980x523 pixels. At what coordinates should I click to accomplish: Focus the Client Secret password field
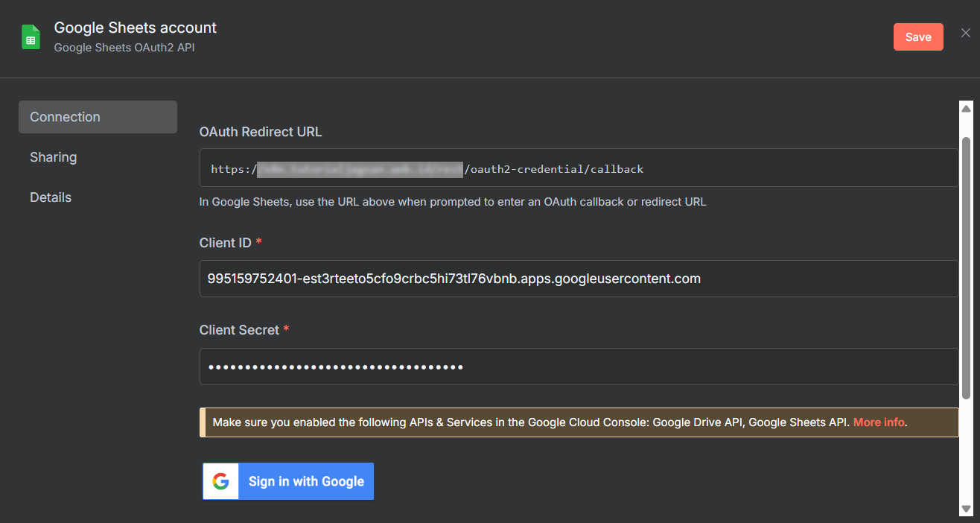tap(579, 367)
